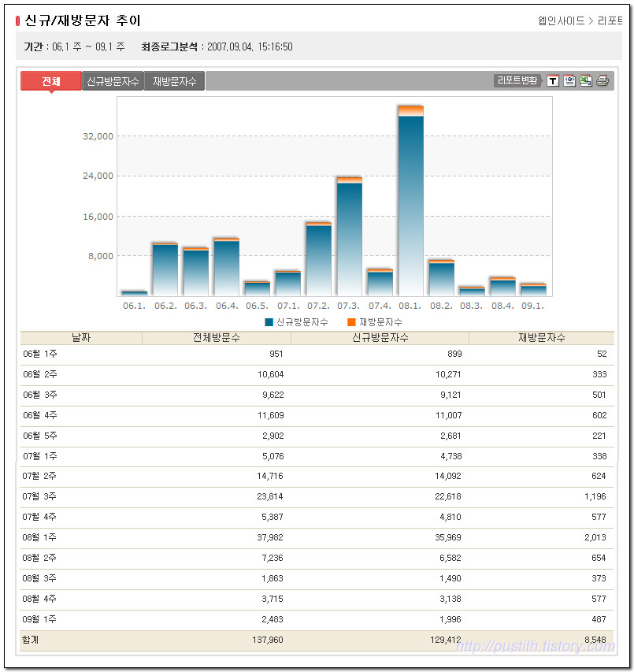Select the tallest chart bar for 08.1.
Viewport: 634px width, 672px height.
tap(410, 201)
